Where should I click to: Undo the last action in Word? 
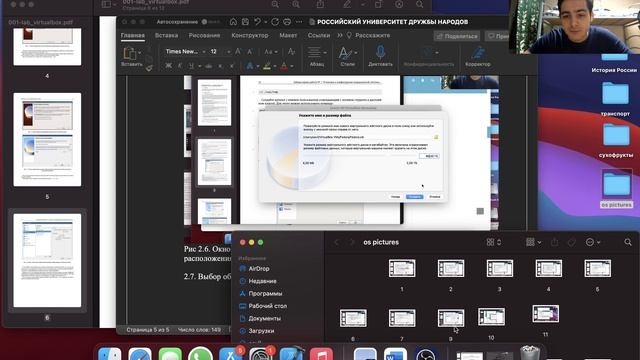coord(257,22)
